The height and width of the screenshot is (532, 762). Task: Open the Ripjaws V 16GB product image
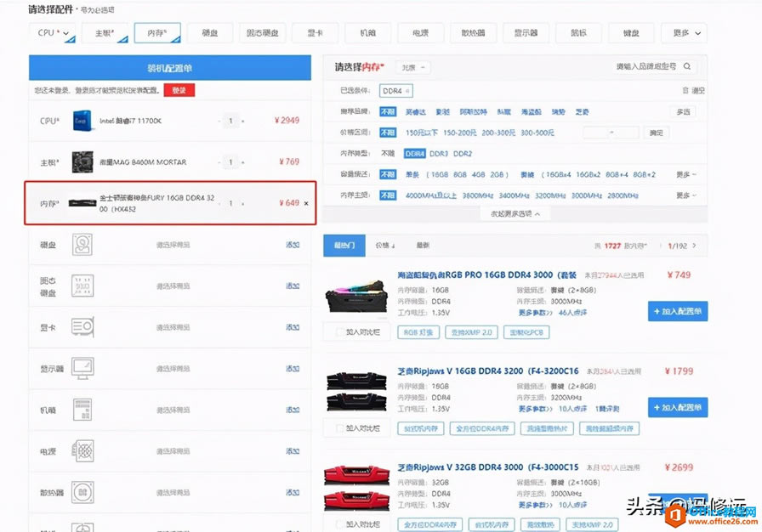(356, 392)
